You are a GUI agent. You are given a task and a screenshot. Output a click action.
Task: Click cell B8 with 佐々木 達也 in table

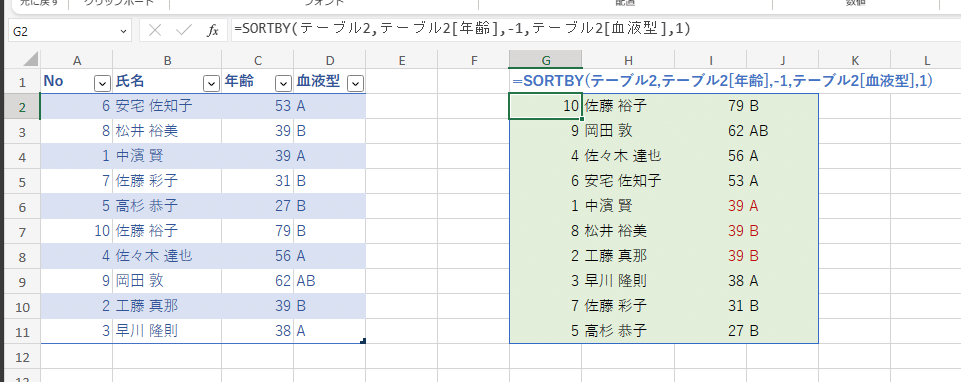(167, 256)
